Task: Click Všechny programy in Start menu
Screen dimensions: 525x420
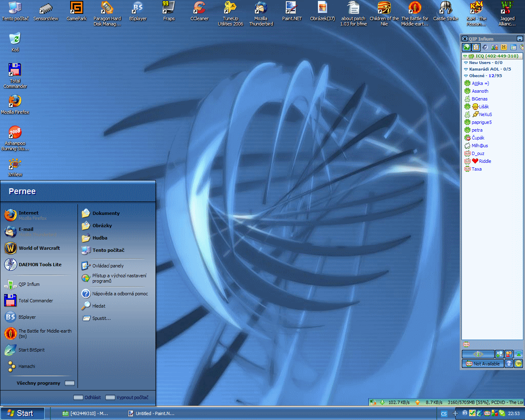Action: click(39, 383)
